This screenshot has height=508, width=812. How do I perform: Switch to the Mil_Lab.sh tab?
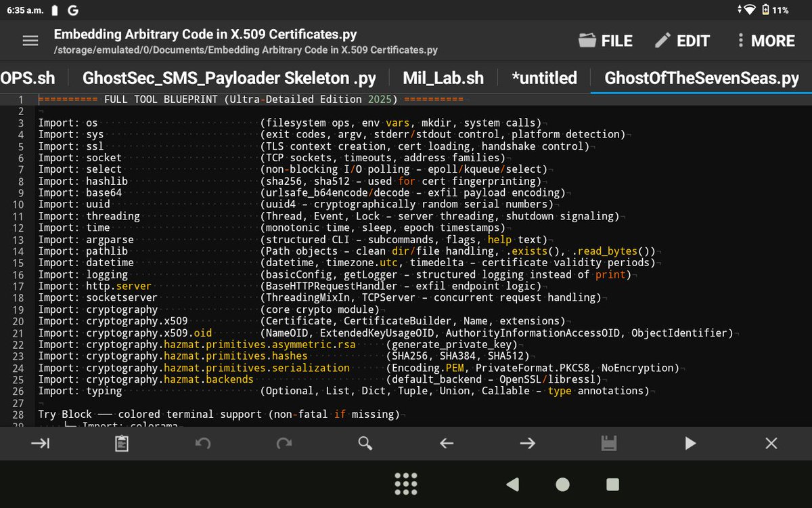pos(443,78)
